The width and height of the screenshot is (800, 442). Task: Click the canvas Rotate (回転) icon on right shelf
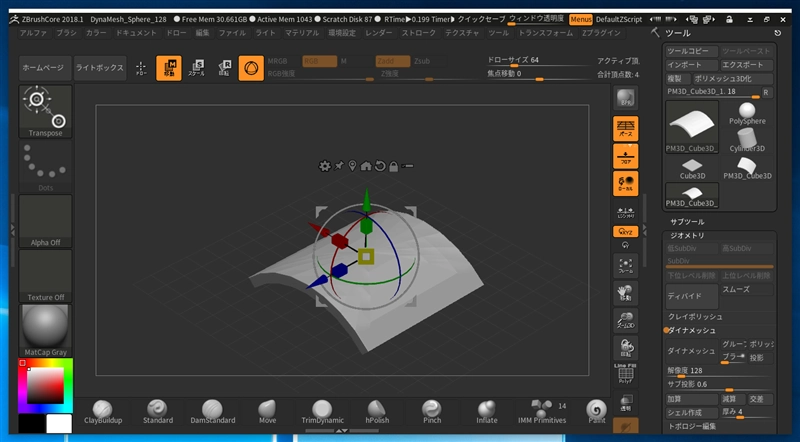coord(626,348)
